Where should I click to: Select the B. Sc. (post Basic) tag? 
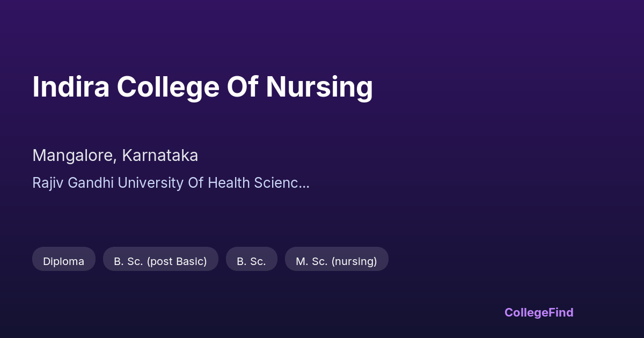pyautogui.click(x=160, y=261)
